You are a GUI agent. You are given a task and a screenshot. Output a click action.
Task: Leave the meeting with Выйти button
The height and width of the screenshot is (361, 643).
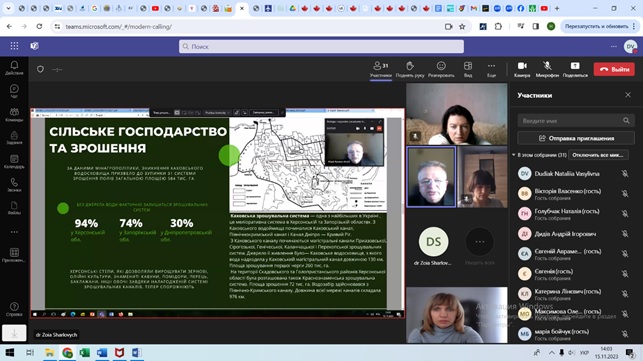[x=614, y=69]
